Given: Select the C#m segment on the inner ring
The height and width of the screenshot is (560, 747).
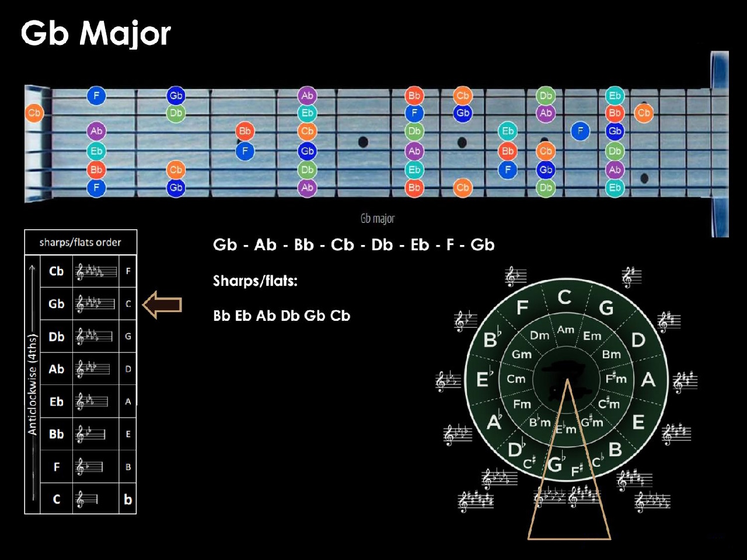Looking at the screenshot, I should tap(609, 403).
